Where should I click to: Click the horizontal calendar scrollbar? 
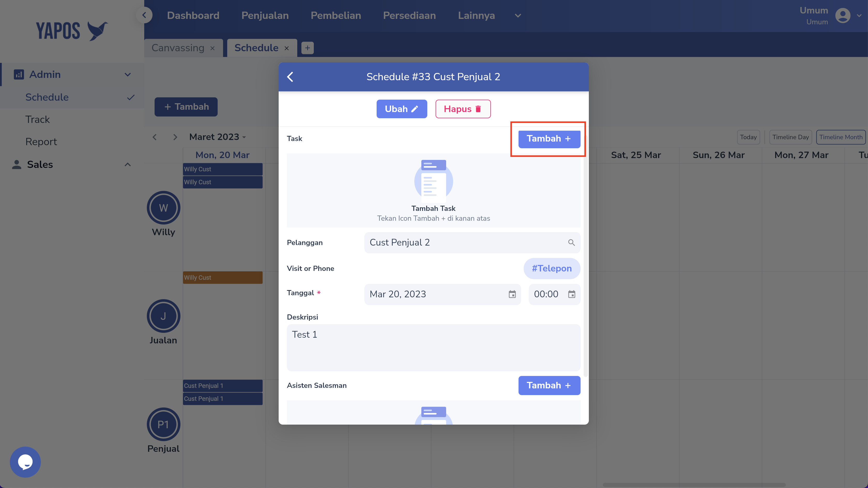pos(694,485)
